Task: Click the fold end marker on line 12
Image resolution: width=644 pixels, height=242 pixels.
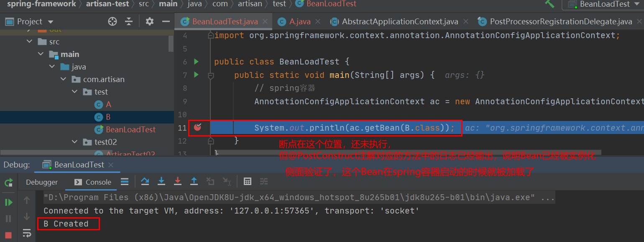Action: (x=211, y=140)
